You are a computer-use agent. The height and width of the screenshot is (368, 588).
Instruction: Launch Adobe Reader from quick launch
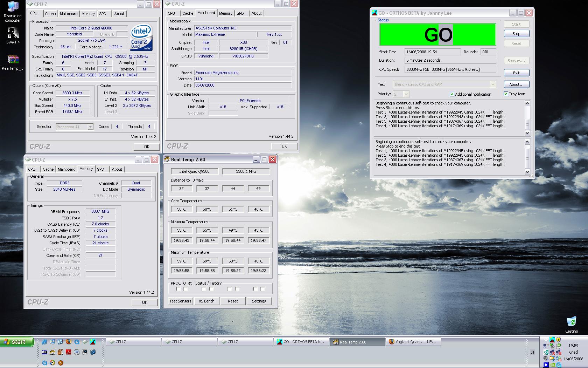(69, 352)
